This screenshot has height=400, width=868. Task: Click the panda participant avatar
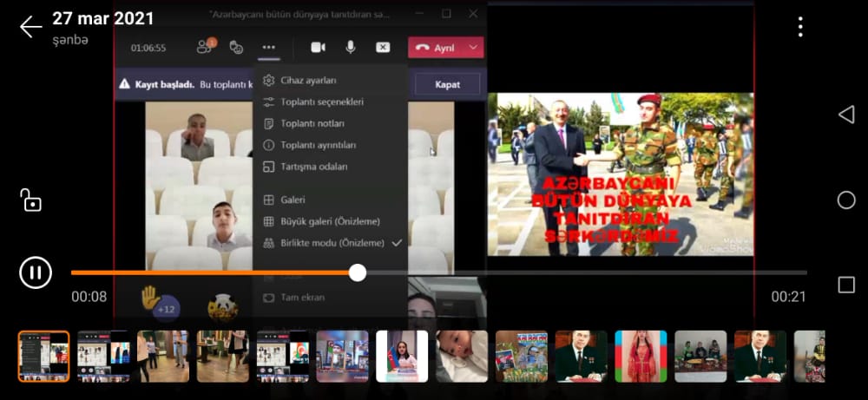pos(223,308)
